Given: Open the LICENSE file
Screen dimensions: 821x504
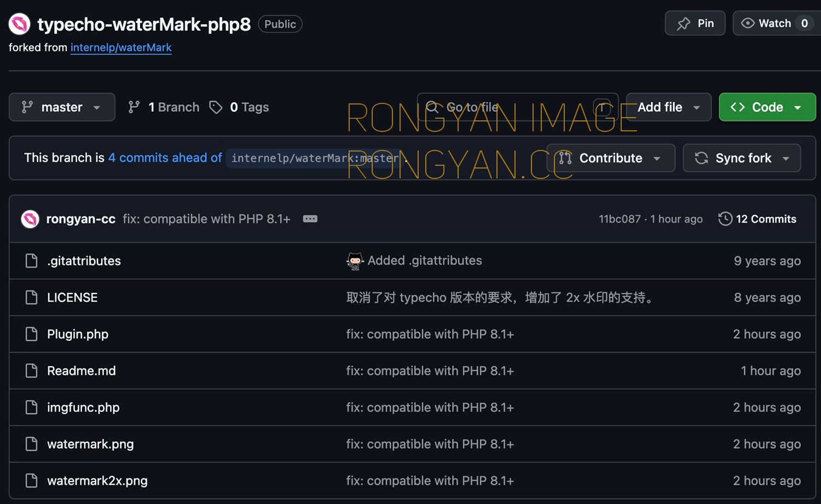Looking at the screenshot, I should 72,298.
